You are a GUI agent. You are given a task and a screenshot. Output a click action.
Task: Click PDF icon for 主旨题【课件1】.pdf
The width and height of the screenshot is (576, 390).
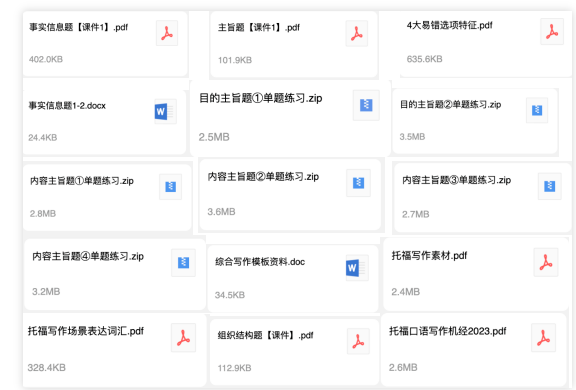356,33
